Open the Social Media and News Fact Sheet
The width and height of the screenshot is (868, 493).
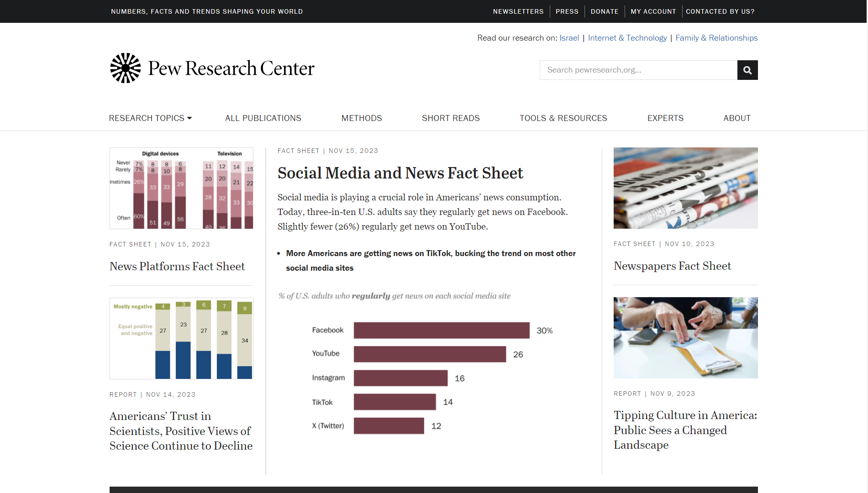tap(400, 173)
